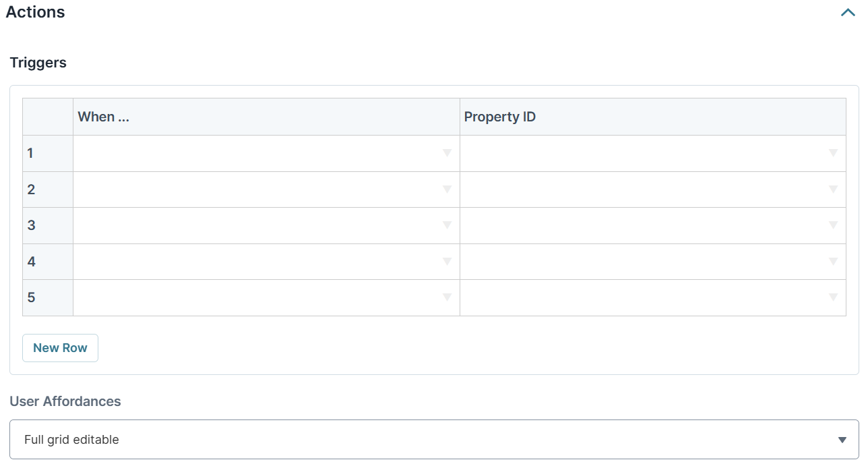Open the Property ID dropdown in row 2
The height and width of the screenshot is (464, 868).
coord(834,190)
